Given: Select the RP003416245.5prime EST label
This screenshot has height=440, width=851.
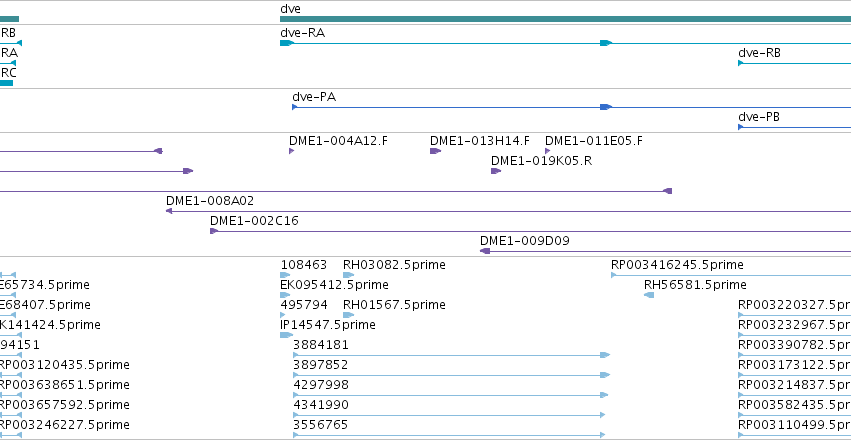Looking at the screenshot, I should (x=677, y=265).
